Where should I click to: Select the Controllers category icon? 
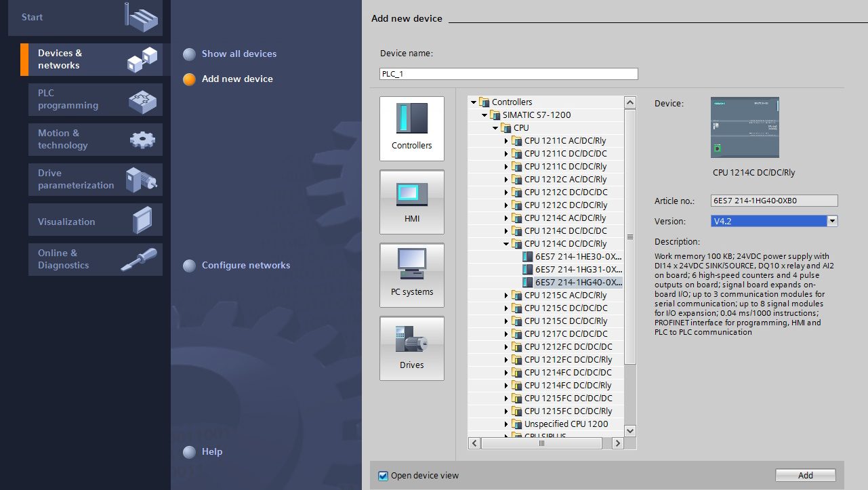pos(411,129)
